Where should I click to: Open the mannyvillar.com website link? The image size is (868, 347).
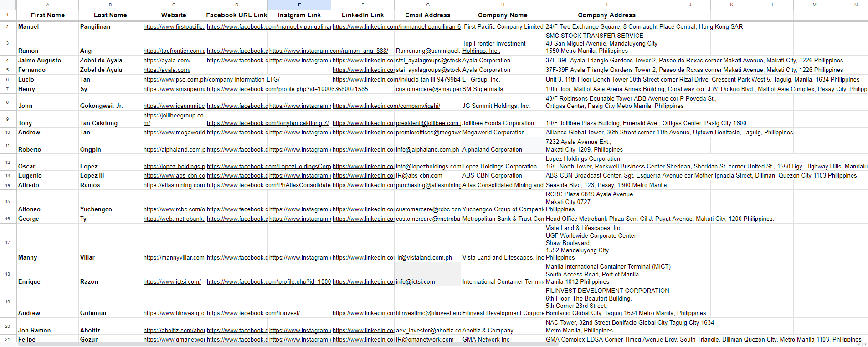click(x=174, y=258)
